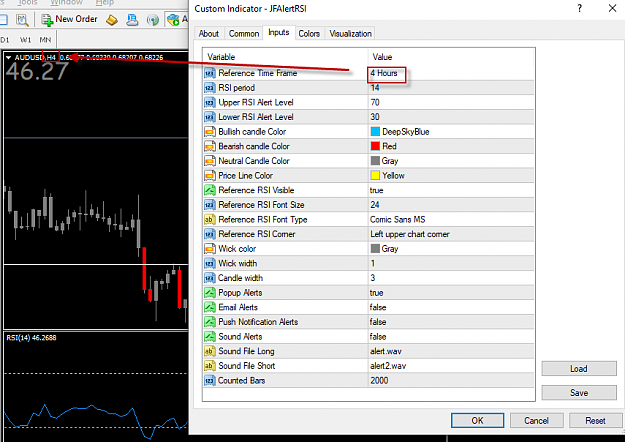Click the RSI period row icon

coord(210,88)
